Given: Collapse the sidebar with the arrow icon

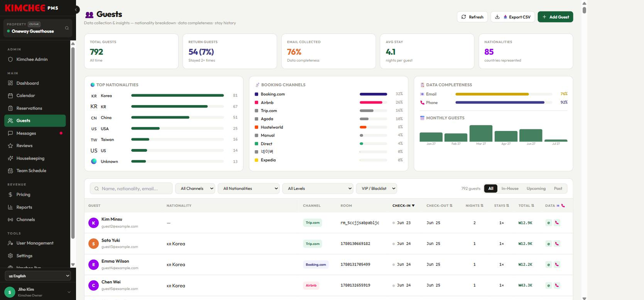Looking at the screenshot, I should coord(76,10).
